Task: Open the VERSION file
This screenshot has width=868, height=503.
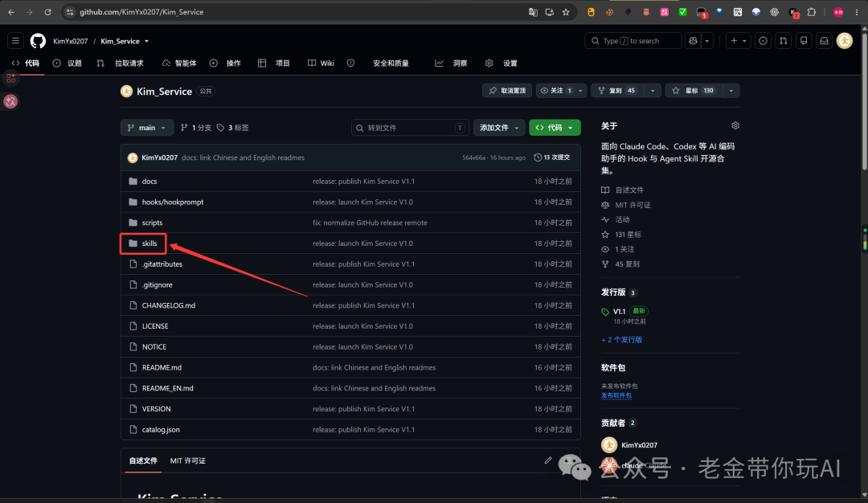Action: pyautogui.click(x=156, y=409)
